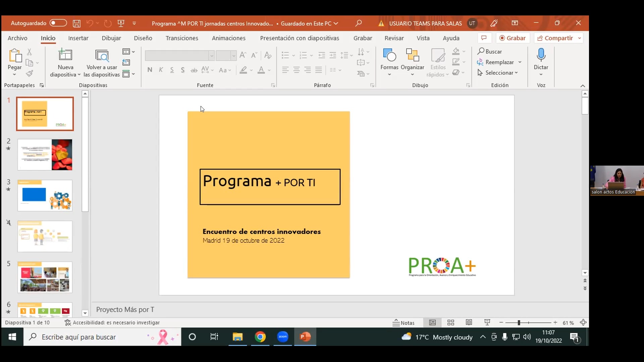Open the search magnifier in title bar
644x362 pixels.
point(359,23)
